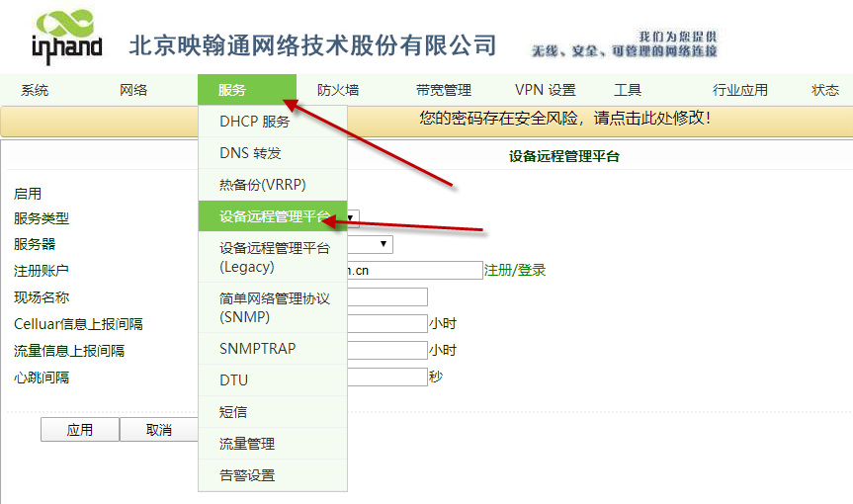Choose the DTU menu entry
Screen dimensions: 853x504
point(234,380)
